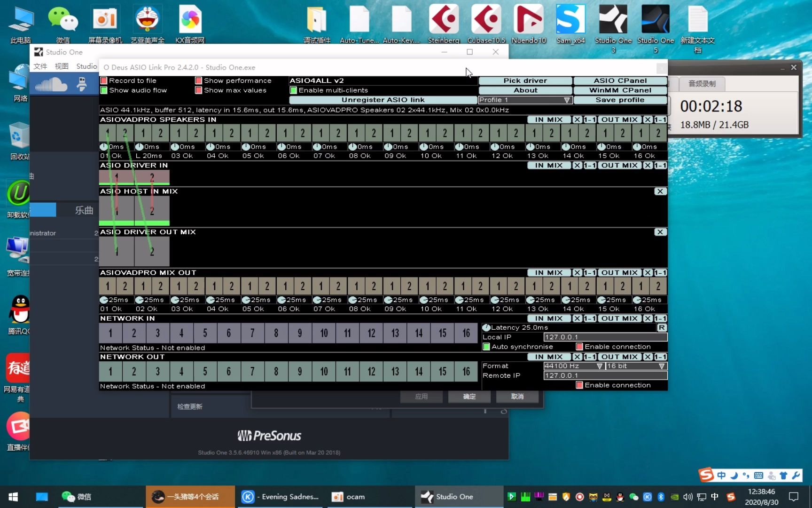Screen dimensions: 812x508
Task: Click the volume icon in the system tray
Action: coord(688,497)
